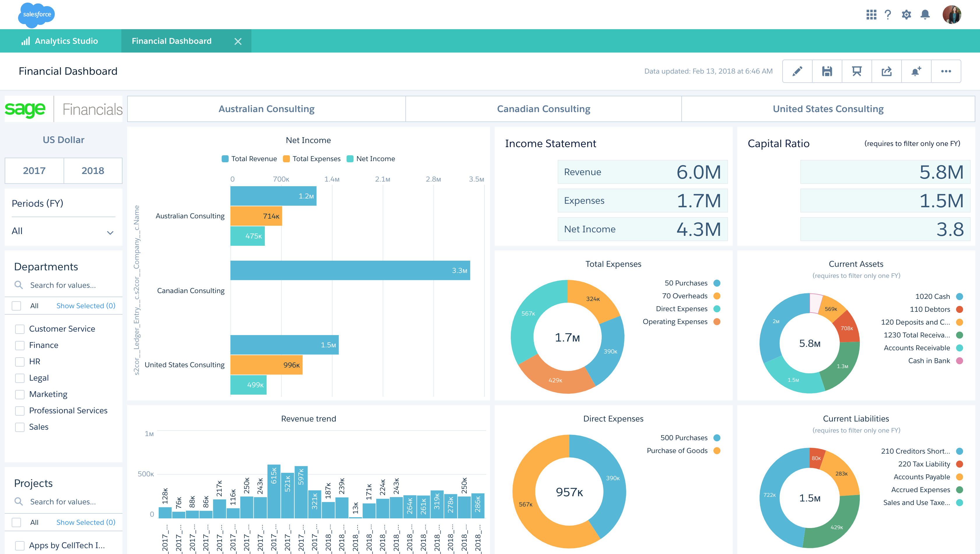Open the setup gear icon

pyautogui.click(x=906, y=15)
